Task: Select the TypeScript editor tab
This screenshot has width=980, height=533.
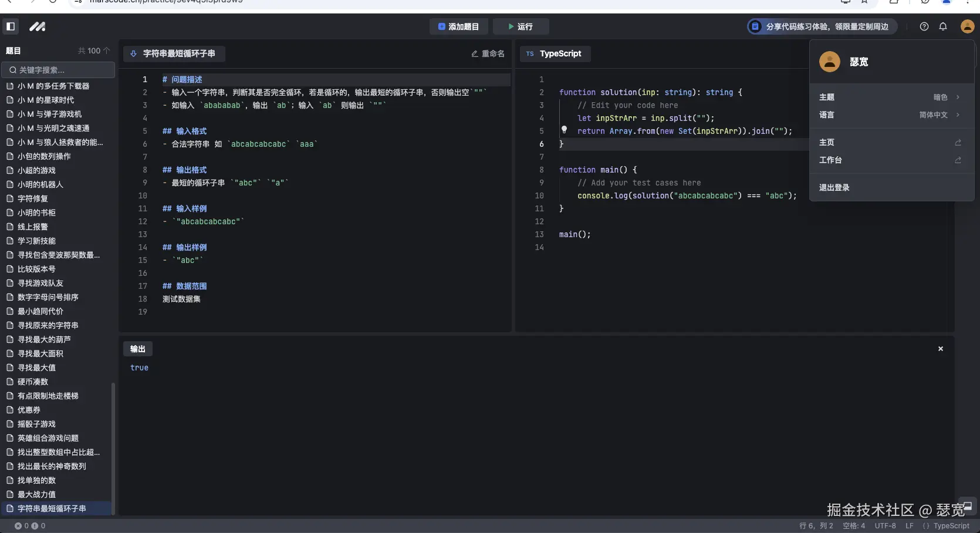Action: [555, 53]
